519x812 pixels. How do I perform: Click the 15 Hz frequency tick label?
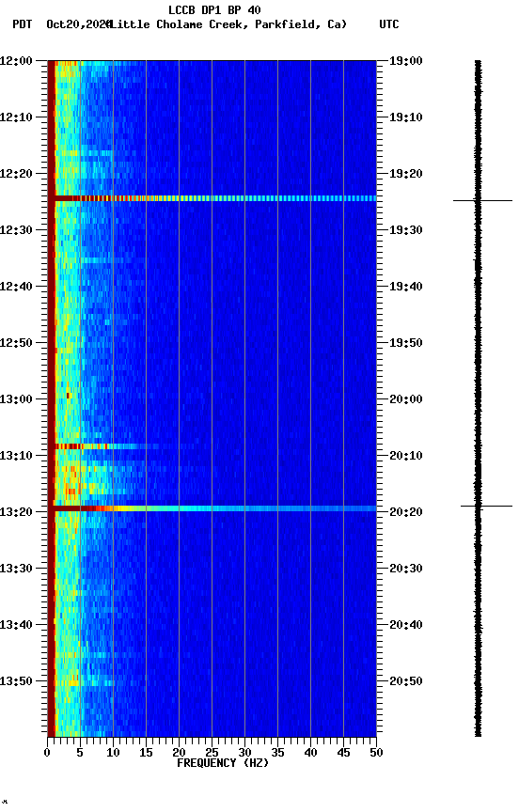(146, 753)
